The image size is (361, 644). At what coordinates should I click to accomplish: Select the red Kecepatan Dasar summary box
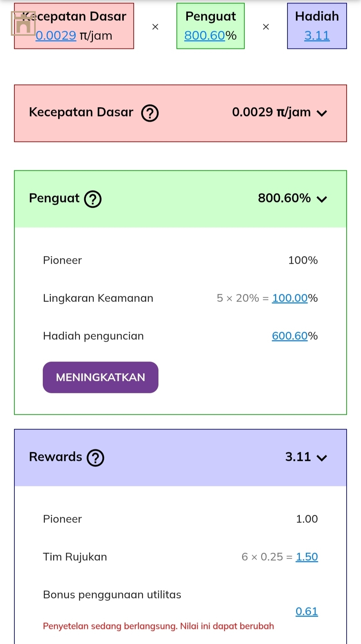click(74, 26)
